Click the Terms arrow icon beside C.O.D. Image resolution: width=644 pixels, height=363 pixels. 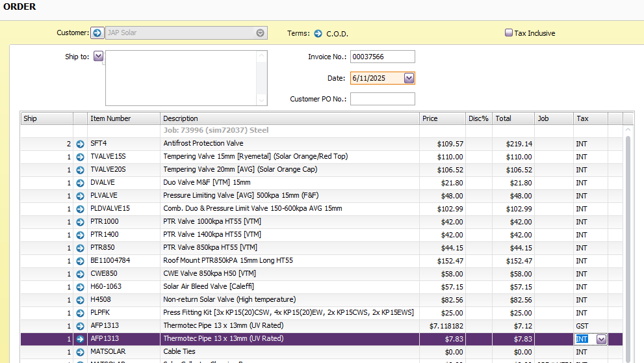coord(318,33)
